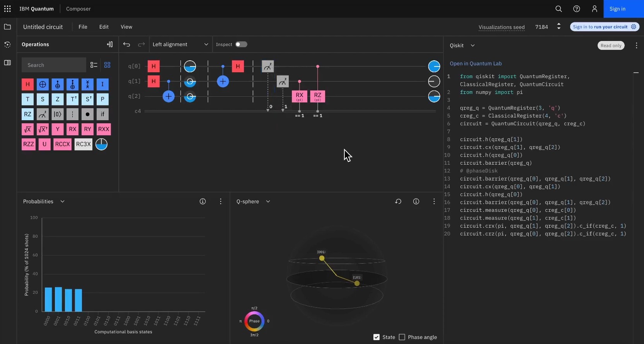Choose the RC3X gate in Operations palette
This screenshot has height=344, width=644.
click(83, 144)
